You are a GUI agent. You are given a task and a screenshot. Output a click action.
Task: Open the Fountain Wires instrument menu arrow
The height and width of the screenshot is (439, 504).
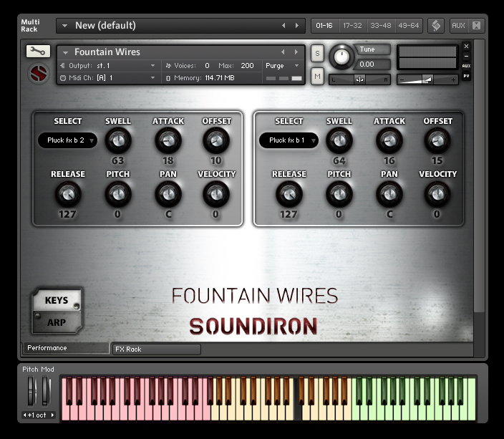tap(66, 52)
